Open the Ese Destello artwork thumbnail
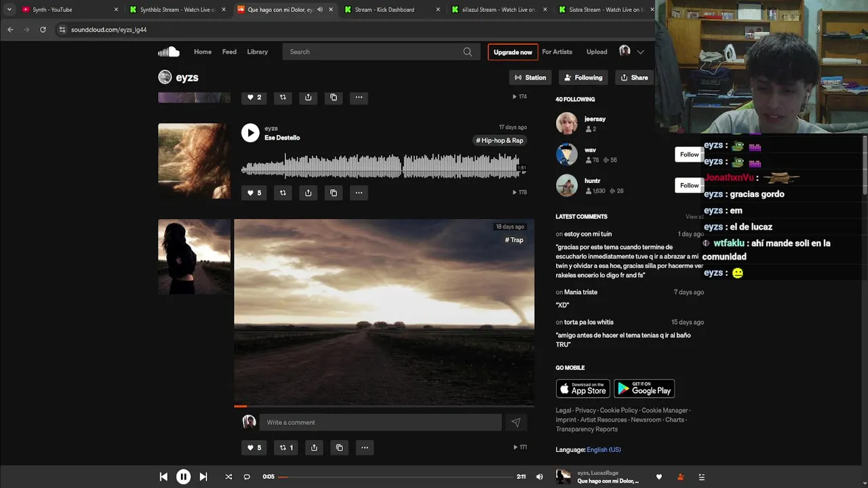This screenshot has height=488, width=868. pyautogui.click(x=194, y=161)
